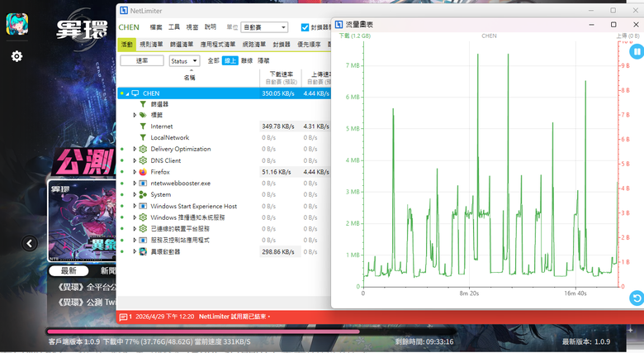Select the 線上 filter option
Viewport: 644px width, 353px height.
click(230, 60)
